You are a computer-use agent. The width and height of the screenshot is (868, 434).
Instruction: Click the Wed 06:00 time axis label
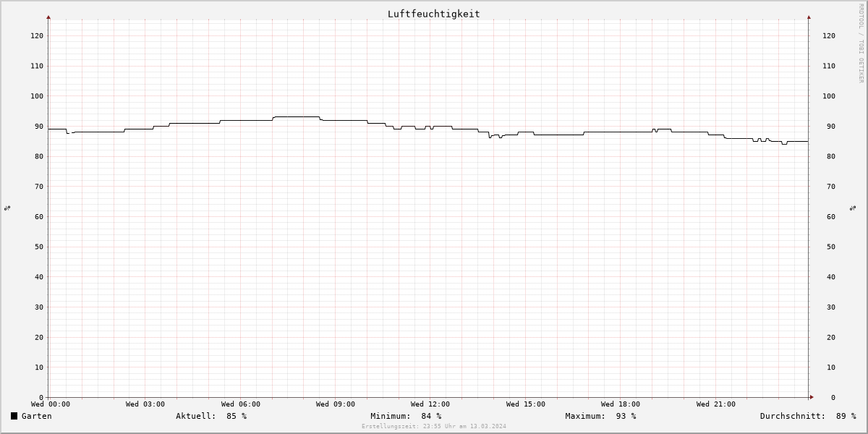tap(240, 404)
